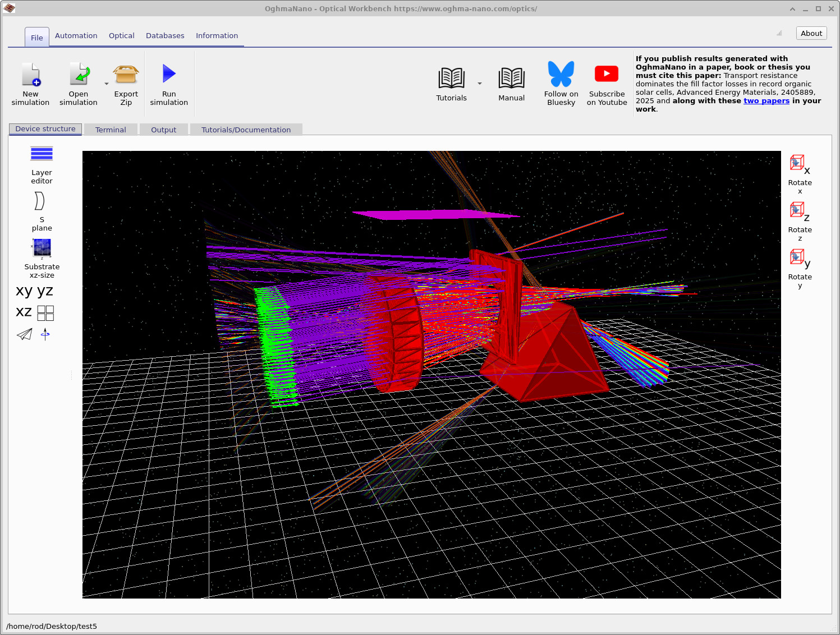840x635 pixels.
Task: Switch to the Optical ribbon tab
Action: coord(121,35)
